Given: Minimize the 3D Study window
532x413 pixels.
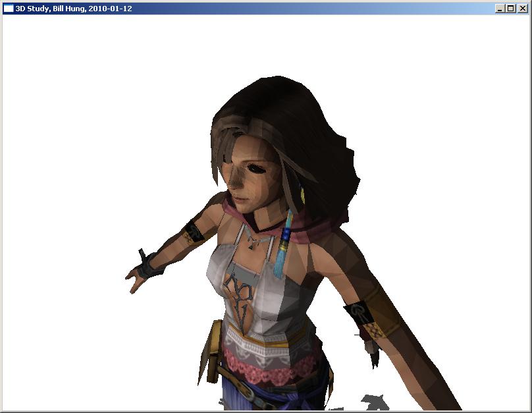Looking at the screenshot, I should 500,9.
